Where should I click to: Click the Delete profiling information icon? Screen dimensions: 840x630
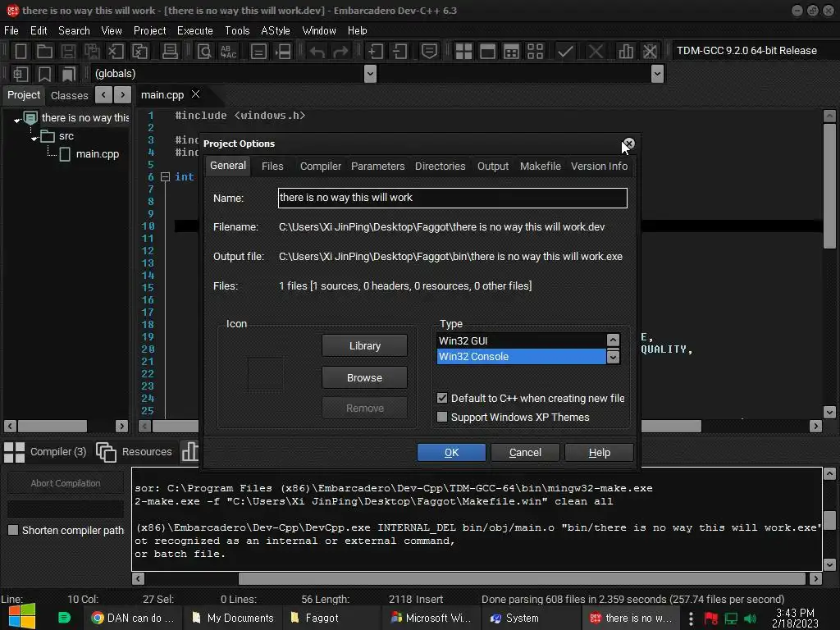[x=650, y=52]
